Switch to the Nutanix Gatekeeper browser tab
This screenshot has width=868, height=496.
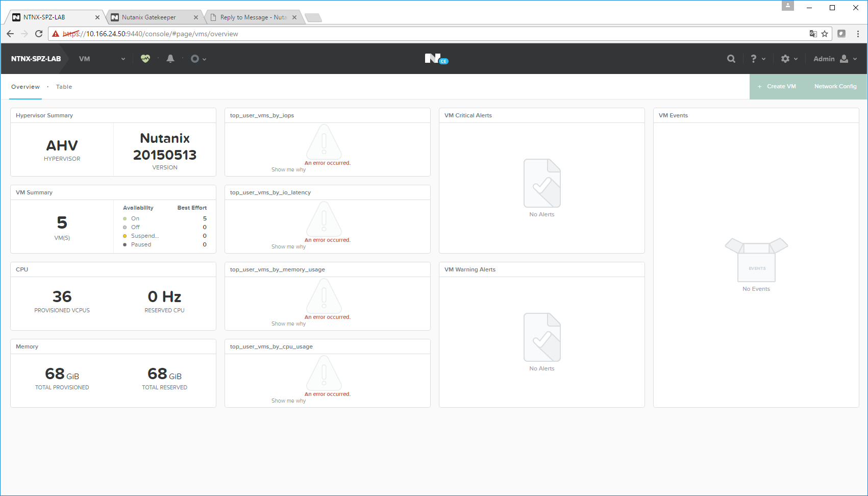click(x=149, y=17)
